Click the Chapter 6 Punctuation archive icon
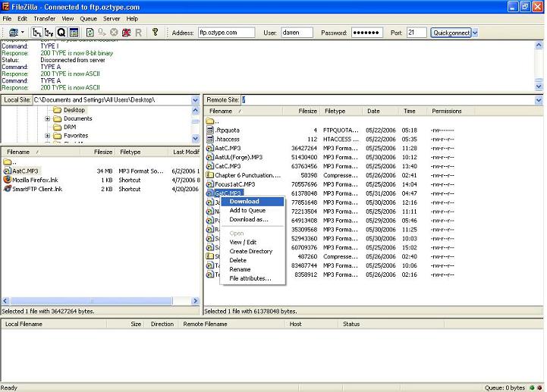 click(209, 175)
